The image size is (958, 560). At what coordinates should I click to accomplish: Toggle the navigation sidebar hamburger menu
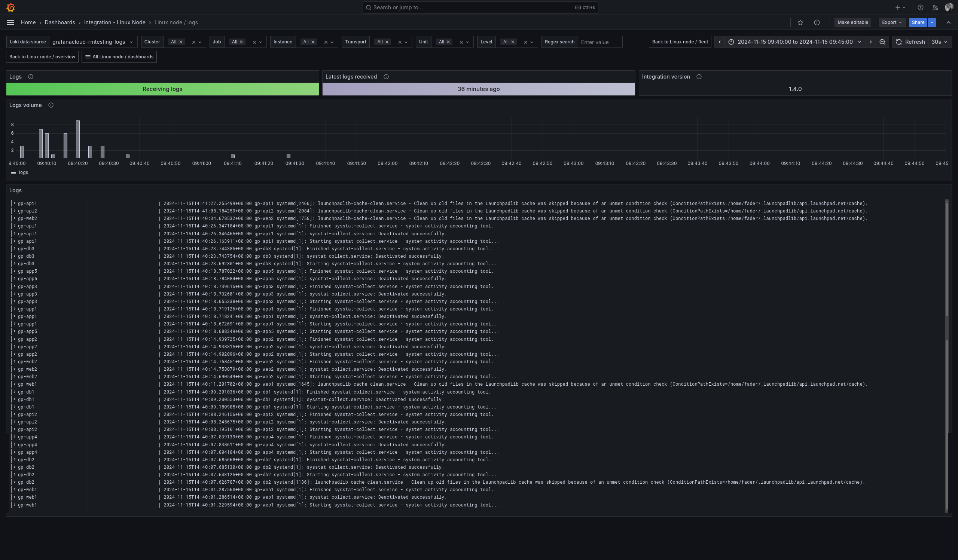[x=10, y=22]
